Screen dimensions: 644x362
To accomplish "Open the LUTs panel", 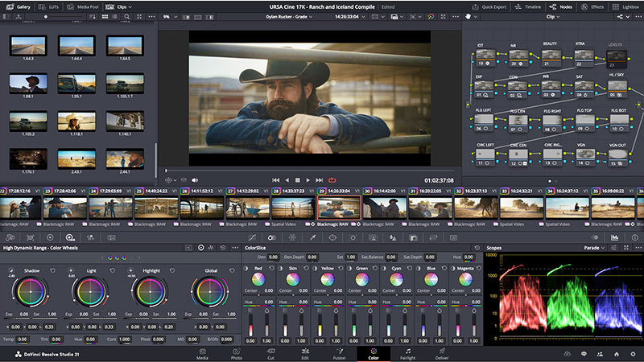I will 48,6.
